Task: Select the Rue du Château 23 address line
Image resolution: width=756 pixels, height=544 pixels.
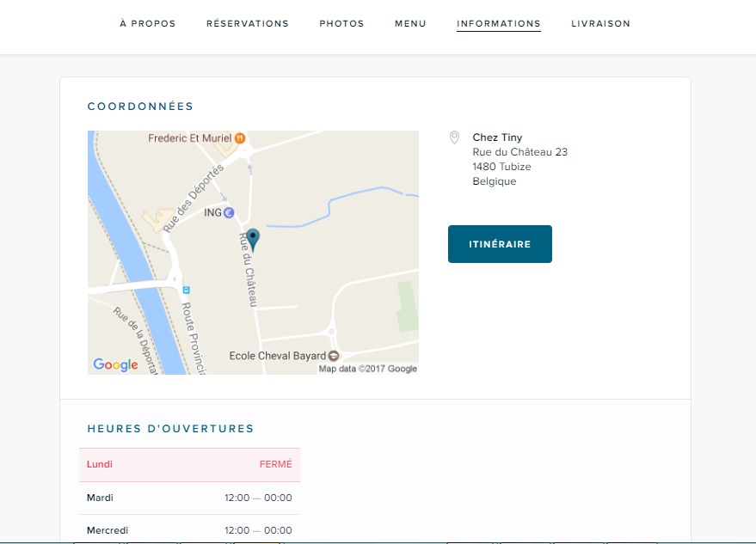Action: click(519, 152)
